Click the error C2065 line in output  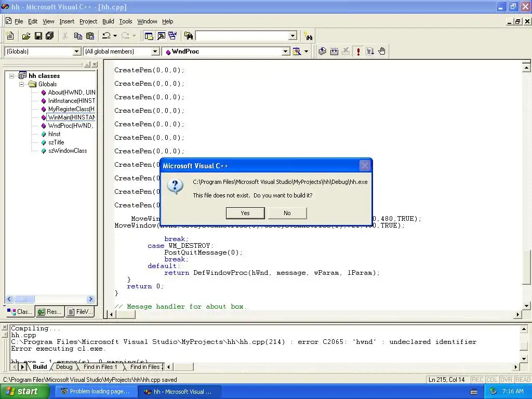pyautogui.click(x=244, y=342)
